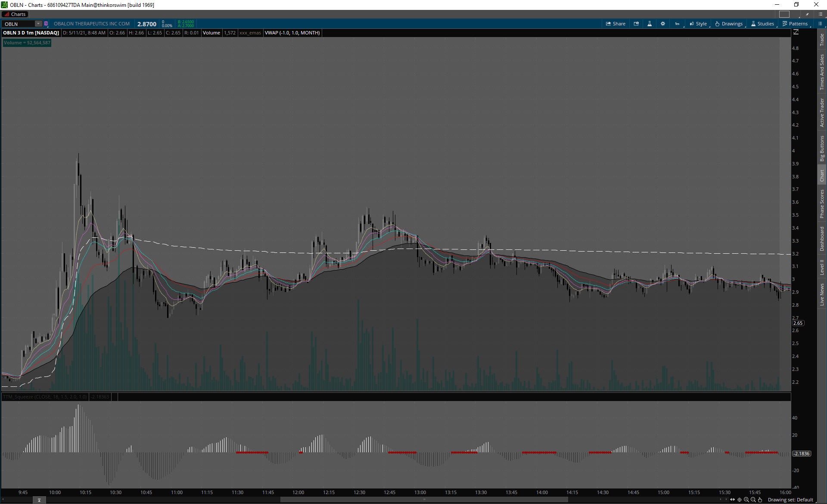
Task: Click the pan hand drawing tool icon
Action: (760, 500)
